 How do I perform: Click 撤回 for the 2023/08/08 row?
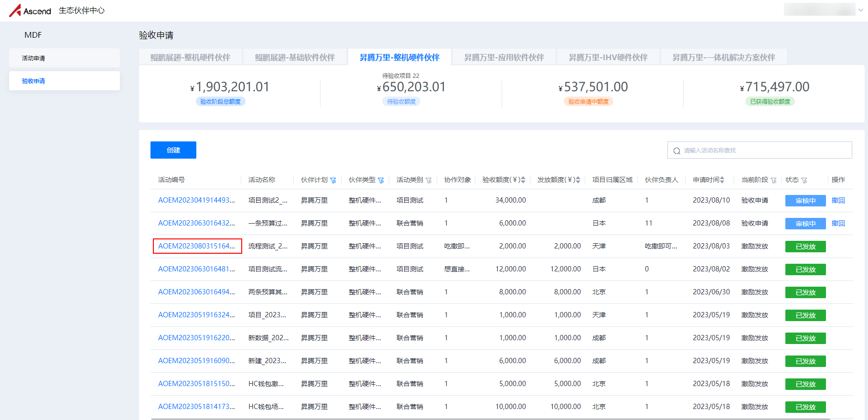838,223
